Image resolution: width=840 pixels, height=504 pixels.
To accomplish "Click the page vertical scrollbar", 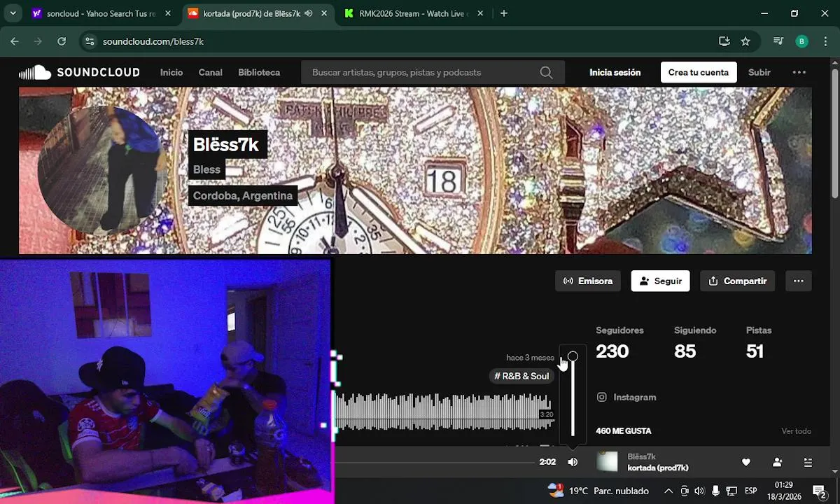I will pyautogui.click(x=834, y=132).
